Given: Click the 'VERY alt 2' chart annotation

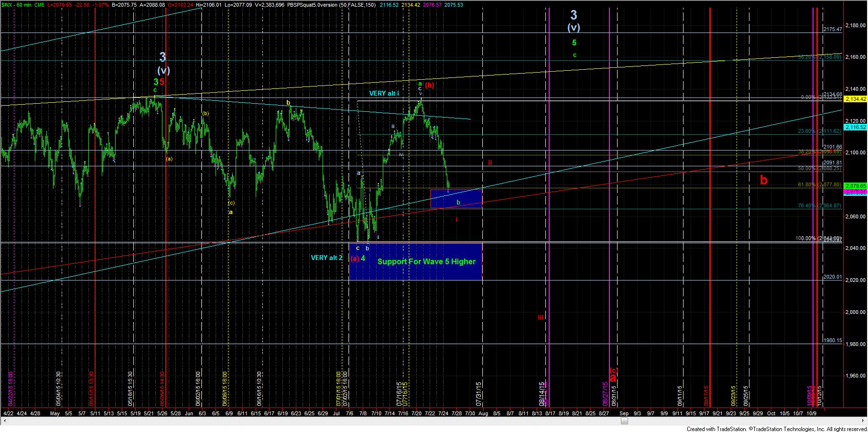Looking at the screenshot, I should click(x=327, y=258).
